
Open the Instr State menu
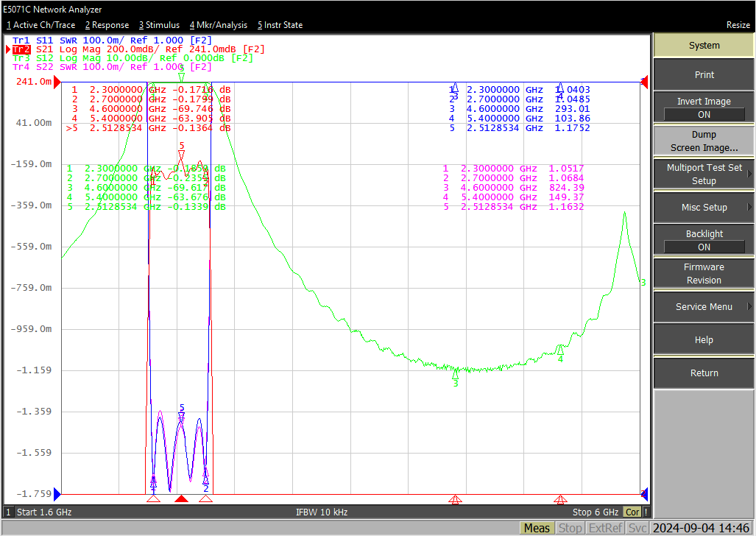click(x=280, y=25)
